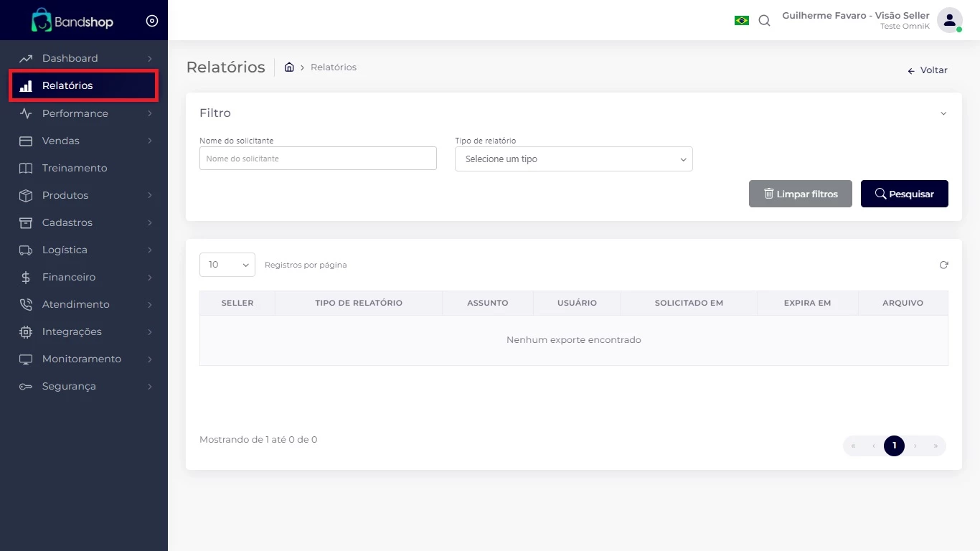Screen dimensions: 980x551
Task: Change the records per page dropdown
Action: pos(227,265)
